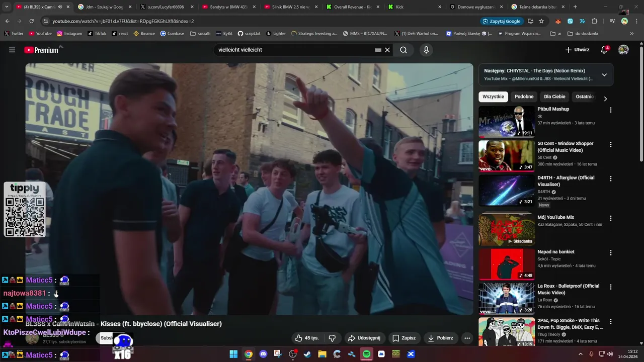Run search with the magnifier button
This screenshot has height=362, width=644.
[404, 50]
